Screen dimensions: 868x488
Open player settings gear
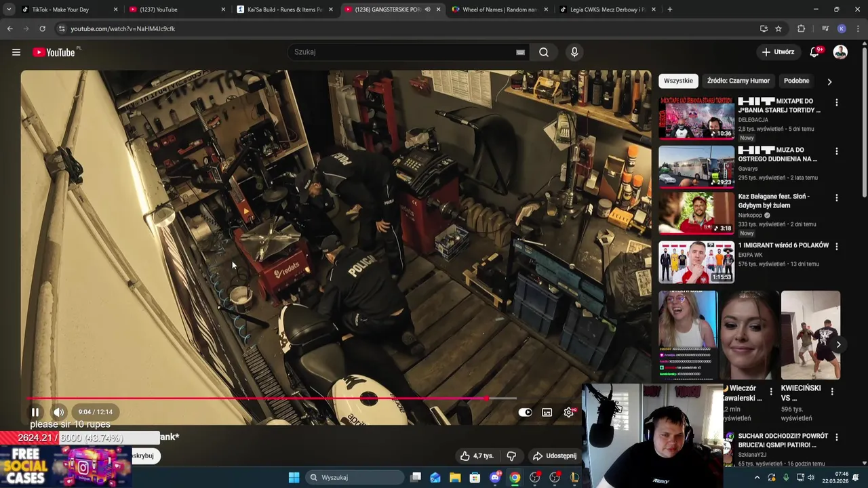tap(569, 412)
